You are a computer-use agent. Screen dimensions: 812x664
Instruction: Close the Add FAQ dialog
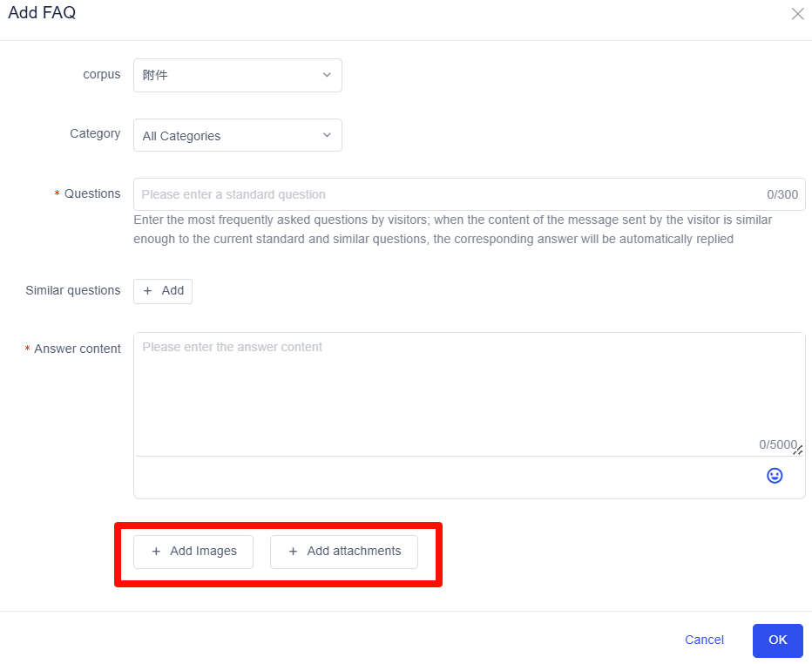pos(797,14)
